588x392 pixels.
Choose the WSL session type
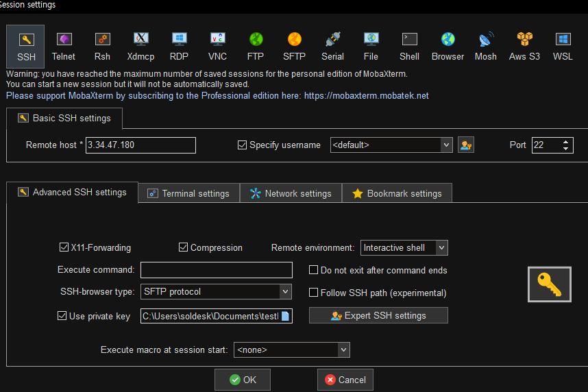563,47
